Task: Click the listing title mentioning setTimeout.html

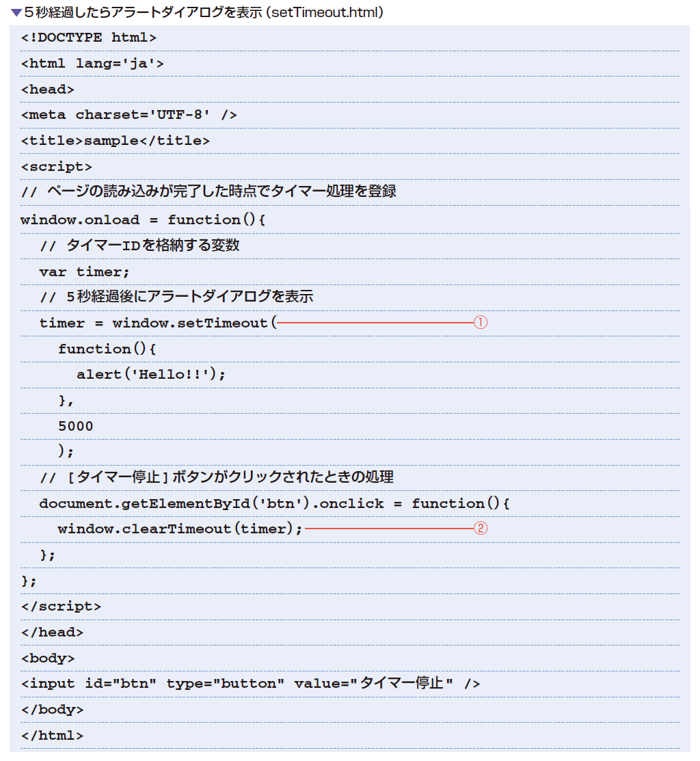Action: click(204, 12)
